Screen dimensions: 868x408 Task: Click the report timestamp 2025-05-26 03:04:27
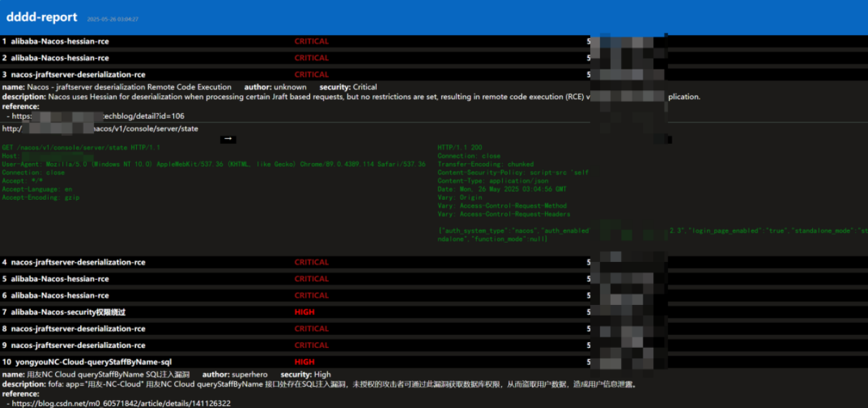112,19
